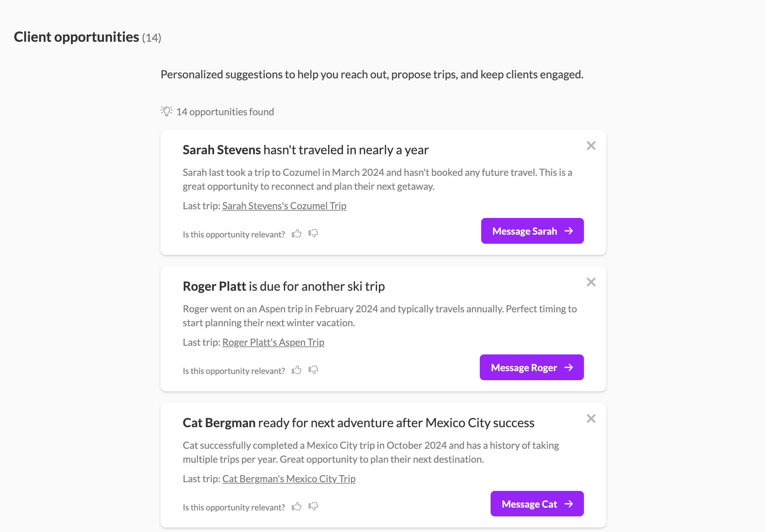This screenshot has width=766, height=532.
Task: Click the Message Roger button
Action: click(531, 367)
